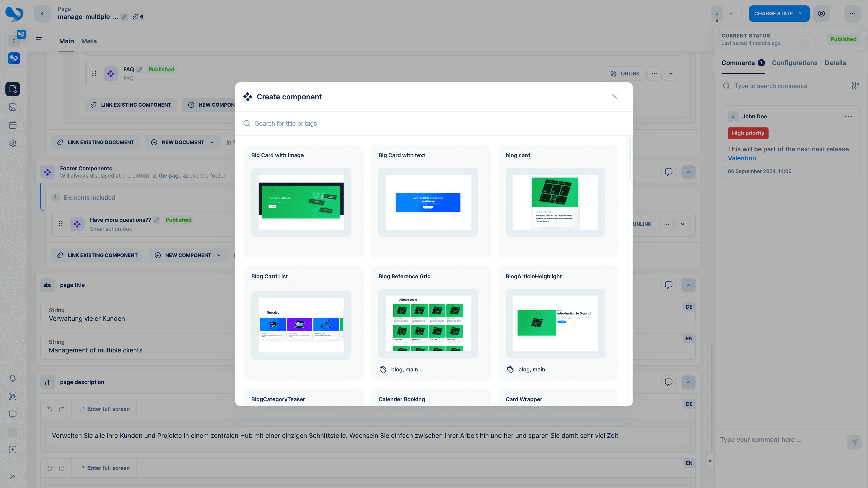Select the Blog Reference Grid thumbnail
Screen dimensions: 868x488
point(428,323)
